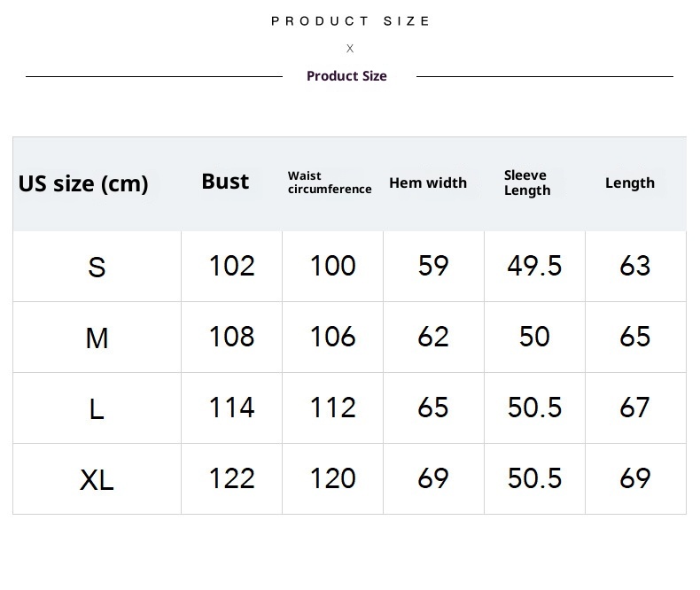The width and height of the screenshot is (700, 590).
Task: Click the bust value 102 for size S
Action: point(231,266)
